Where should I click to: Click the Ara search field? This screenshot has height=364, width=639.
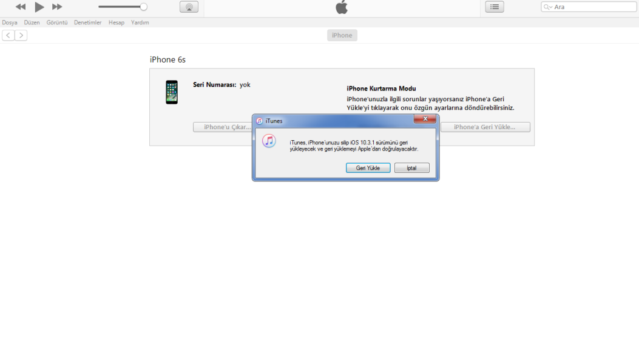coord(589,7)
